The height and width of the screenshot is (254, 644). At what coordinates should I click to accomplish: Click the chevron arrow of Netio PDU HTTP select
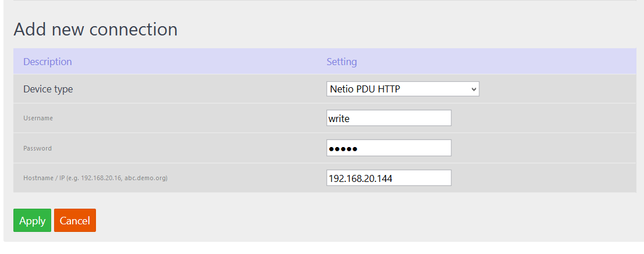474,89
